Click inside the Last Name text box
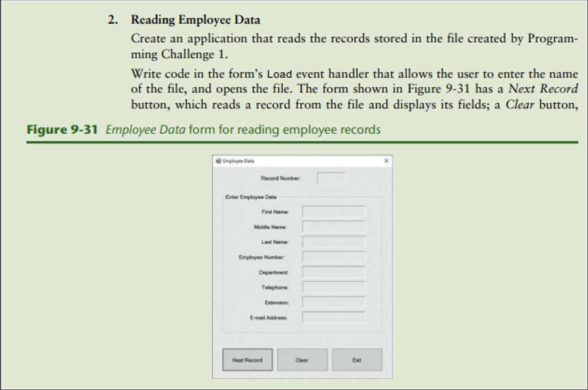Screen dimensions: 588x390 coord(334,242)
